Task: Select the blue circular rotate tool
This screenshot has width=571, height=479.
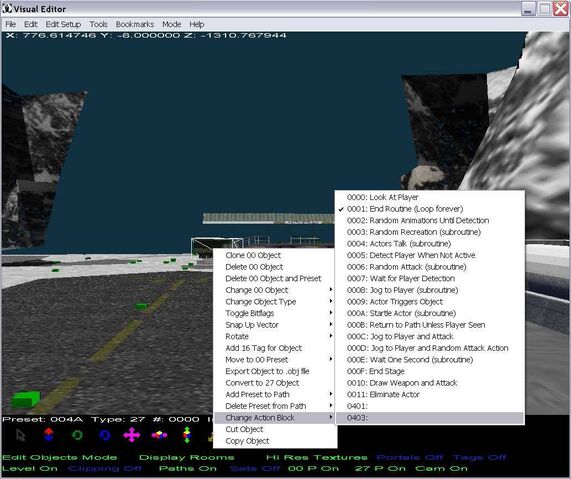Action: point(105,435)
